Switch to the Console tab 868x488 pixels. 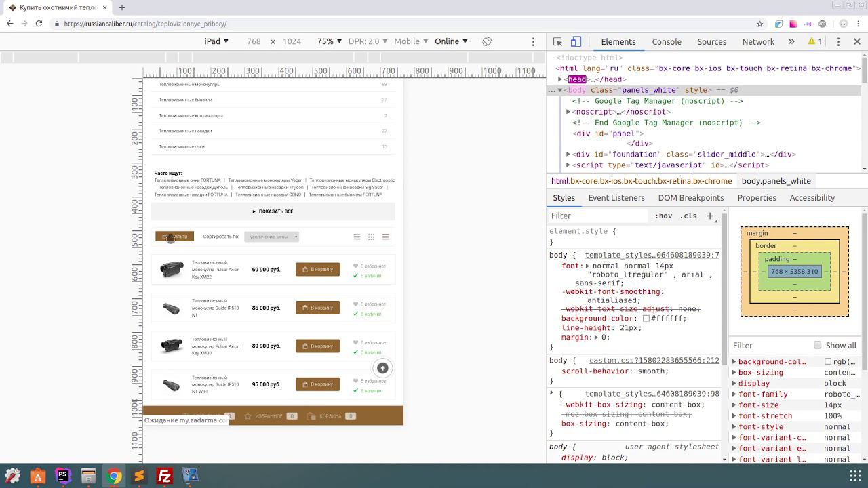pos(667,41)
